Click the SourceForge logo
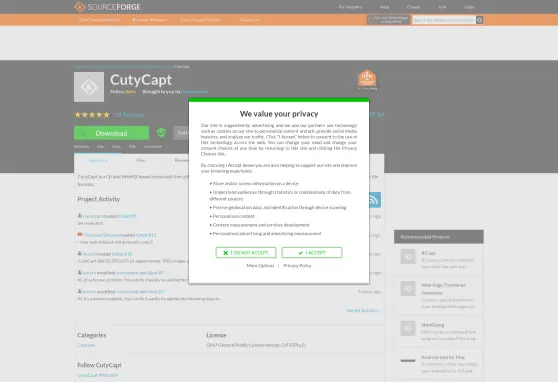The height and width of the screenshot is (382, 558). (x=107, y=7)
